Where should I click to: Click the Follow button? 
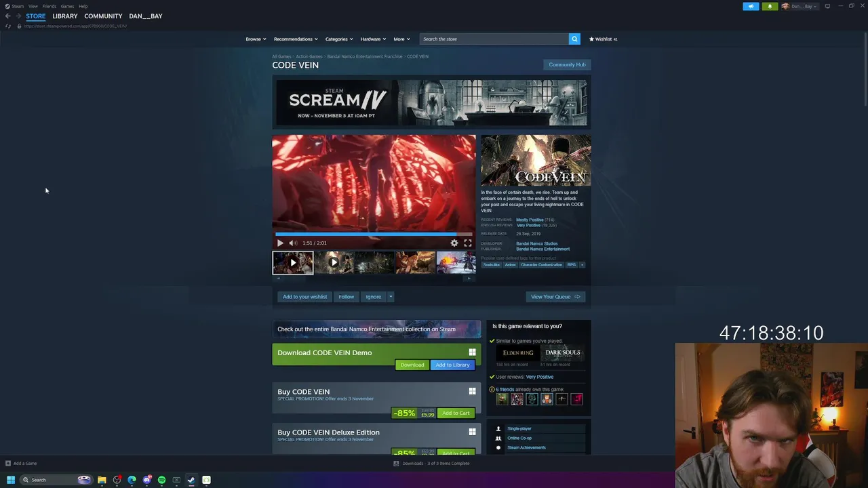pos(346,297)
